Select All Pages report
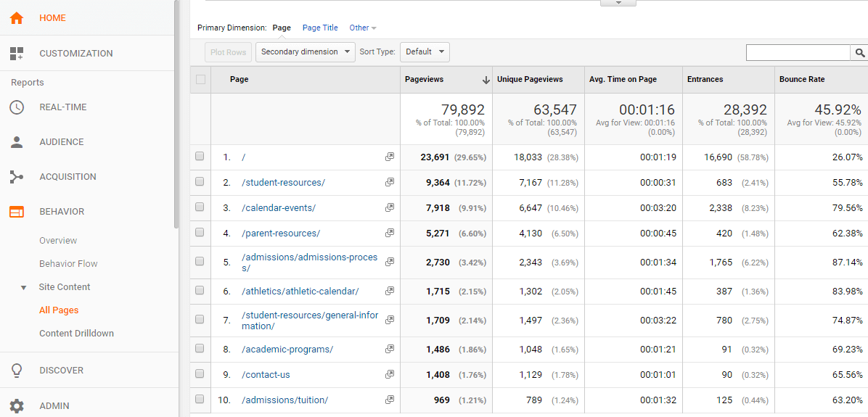Viewport: 868px width, 417px height. (x=59, y=310)
